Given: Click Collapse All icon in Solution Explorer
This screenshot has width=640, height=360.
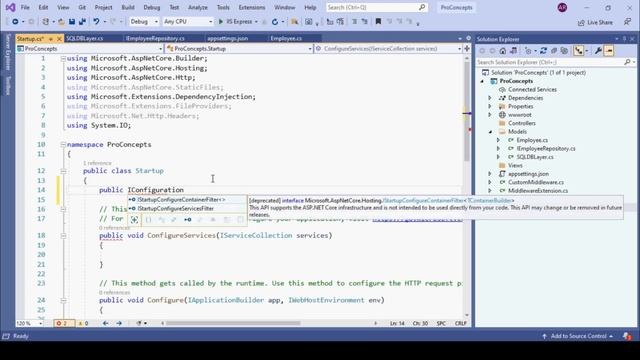Looking at the screenshot, I should 554,51.
